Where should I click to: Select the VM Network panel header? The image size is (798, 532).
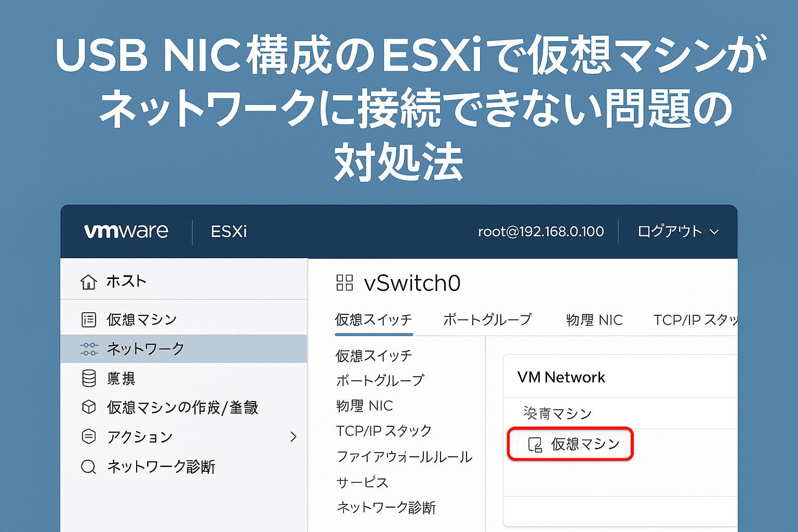coord(561,377)
